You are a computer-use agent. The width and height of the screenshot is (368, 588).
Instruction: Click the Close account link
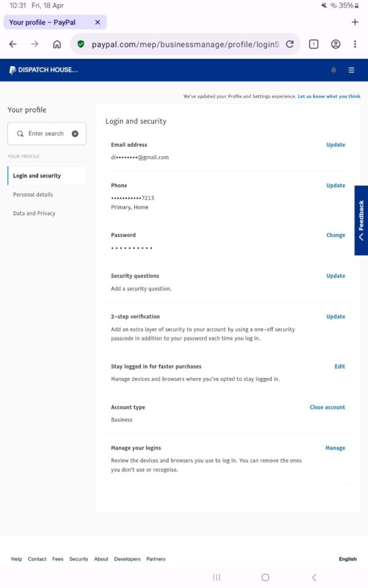328,407
